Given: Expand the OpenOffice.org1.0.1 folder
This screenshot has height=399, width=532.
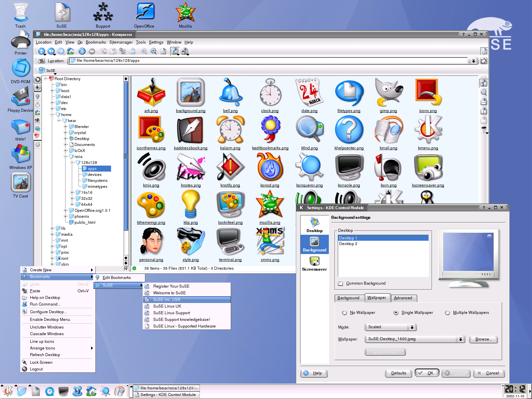Looking at the screenshot, I should point(66,210).
